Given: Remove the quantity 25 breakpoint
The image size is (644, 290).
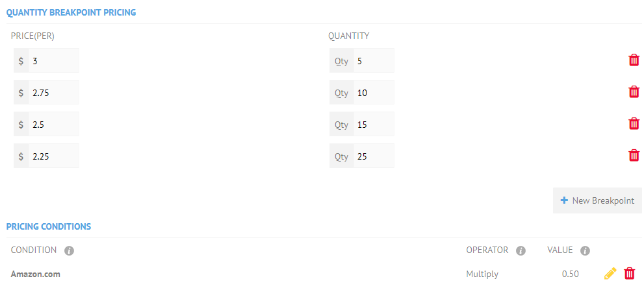Looking at the screenshot, I should pyautogui.click(x=634, y=156).
